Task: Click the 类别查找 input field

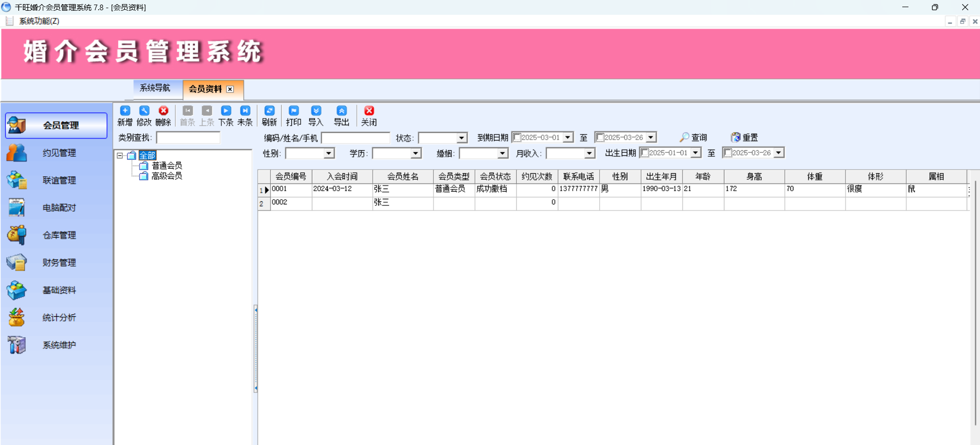Action: click(188, 137)
